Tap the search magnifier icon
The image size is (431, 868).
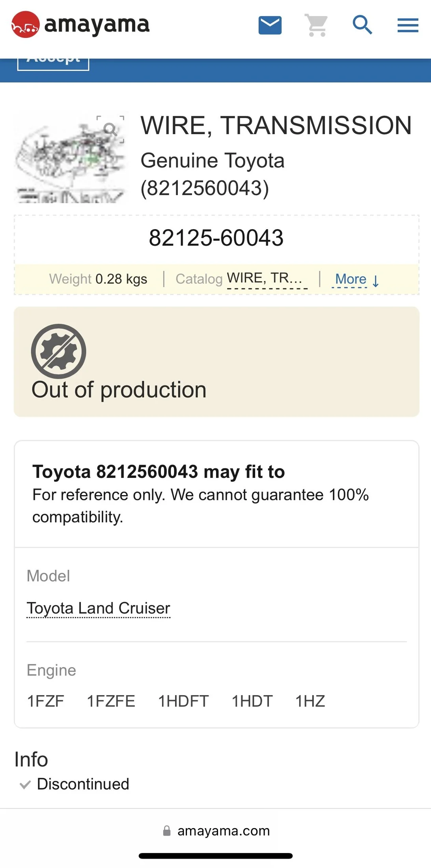362,25
